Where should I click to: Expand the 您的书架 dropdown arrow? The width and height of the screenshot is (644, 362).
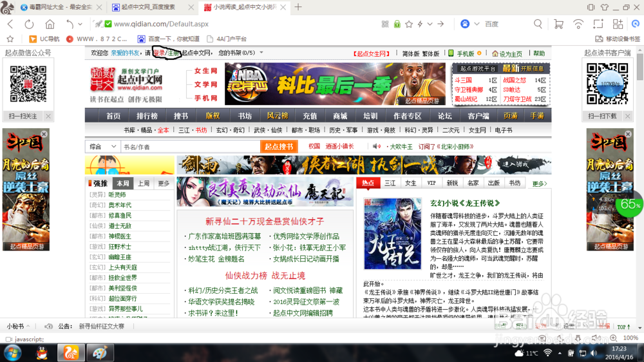click(261, 53)
